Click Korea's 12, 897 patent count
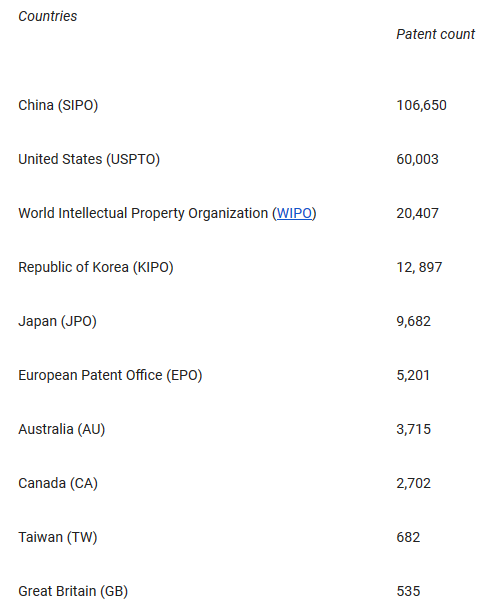This screenshot has height=611, width=500. [419, 267]
